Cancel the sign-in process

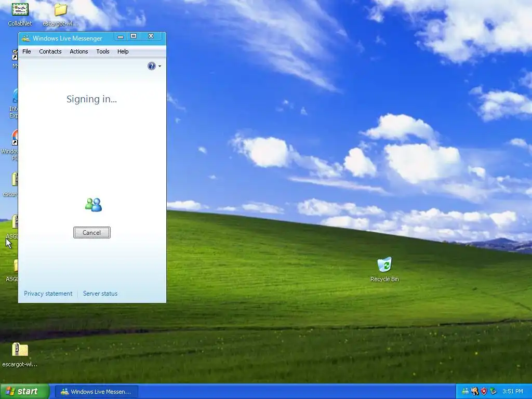(x=92, y=232)
